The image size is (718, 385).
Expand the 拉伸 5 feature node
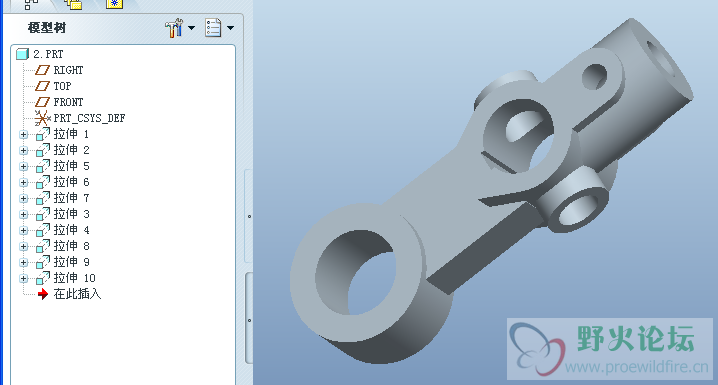(x=23, y=167)
